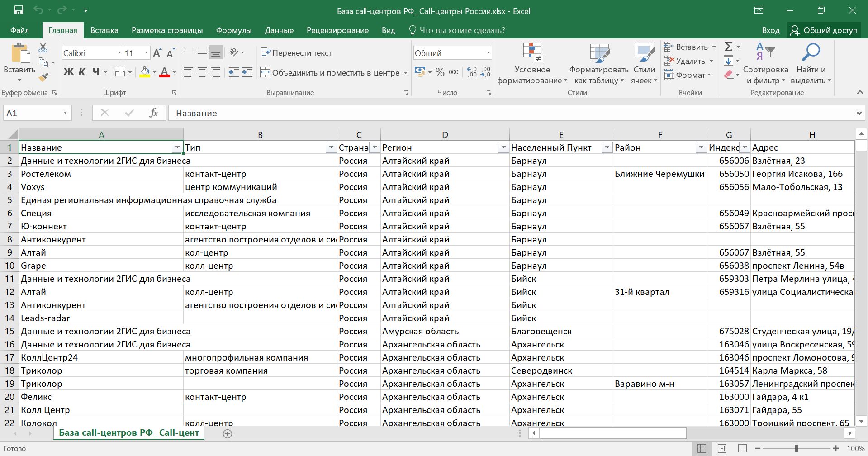Expand the font name Calibri dropdown
Image resolution: width=868 pixels, height=456 pixels.
(119, 53)
